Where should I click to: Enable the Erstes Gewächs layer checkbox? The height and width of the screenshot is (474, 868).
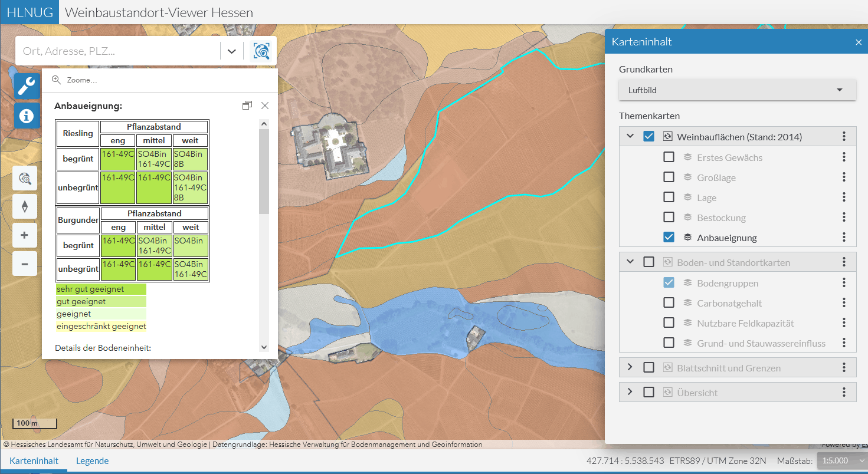(x=669, y=157)
